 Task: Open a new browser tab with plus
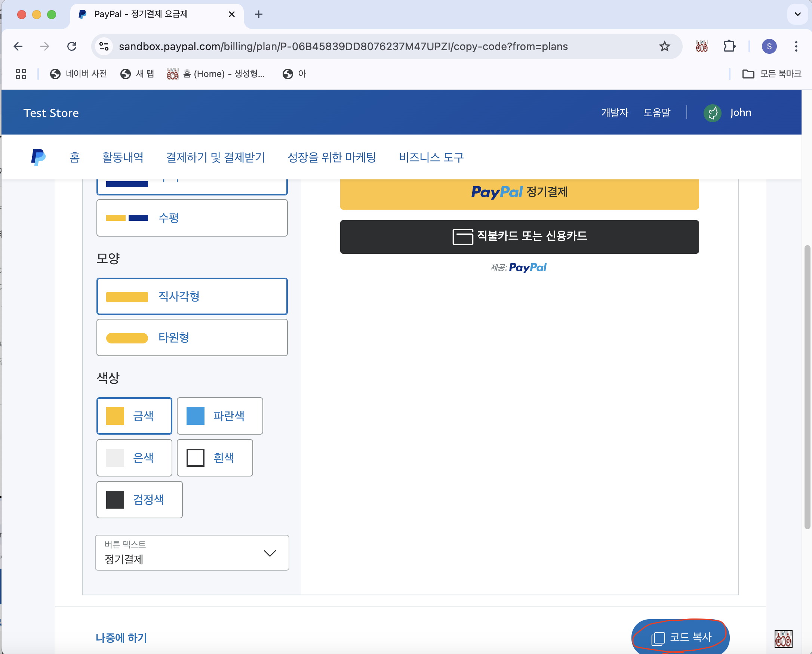click(258, 14)
